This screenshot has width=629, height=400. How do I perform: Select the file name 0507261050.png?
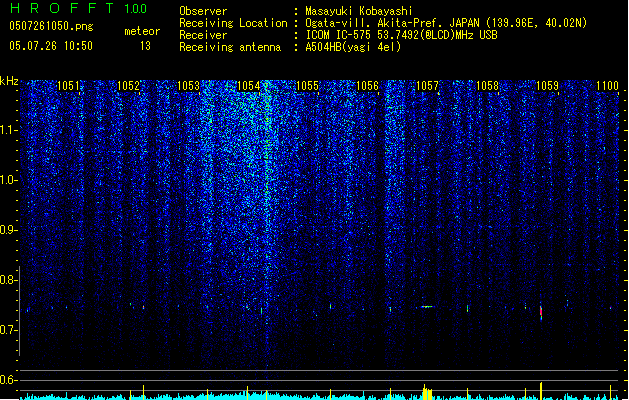point(51,26)
